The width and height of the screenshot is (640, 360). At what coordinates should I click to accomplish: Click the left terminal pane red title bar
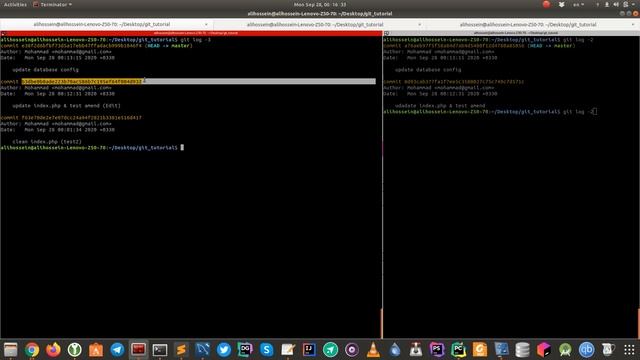click(191, 33)
